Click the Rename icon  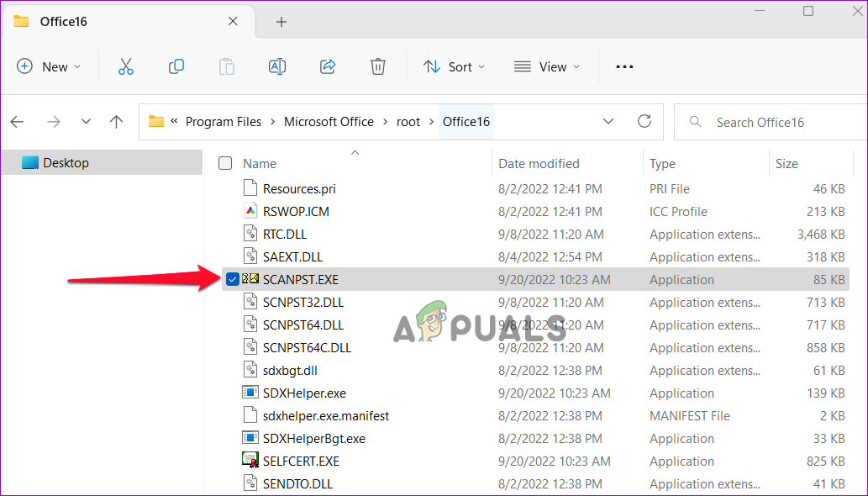[x=277, y=66]
